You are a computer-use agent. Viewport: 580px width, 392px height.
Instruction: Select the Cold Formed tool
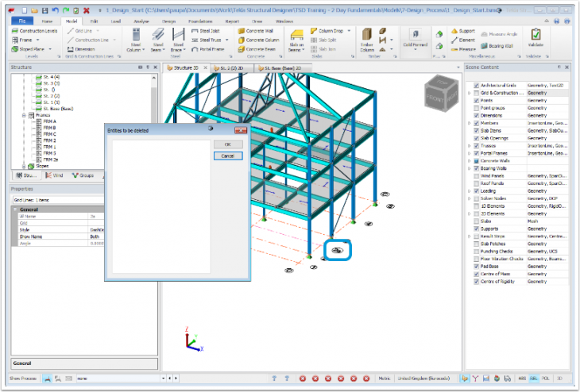pos(415,38)
